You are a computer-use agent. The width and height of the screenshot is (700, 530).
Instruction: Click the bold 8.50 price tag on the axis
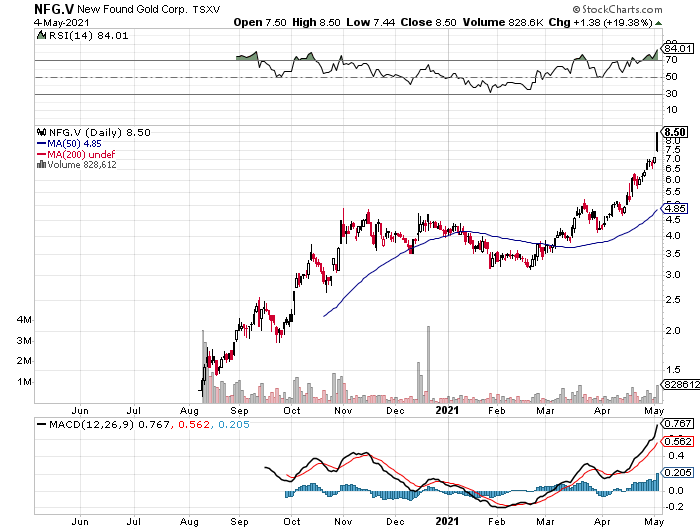click(675, 132)
